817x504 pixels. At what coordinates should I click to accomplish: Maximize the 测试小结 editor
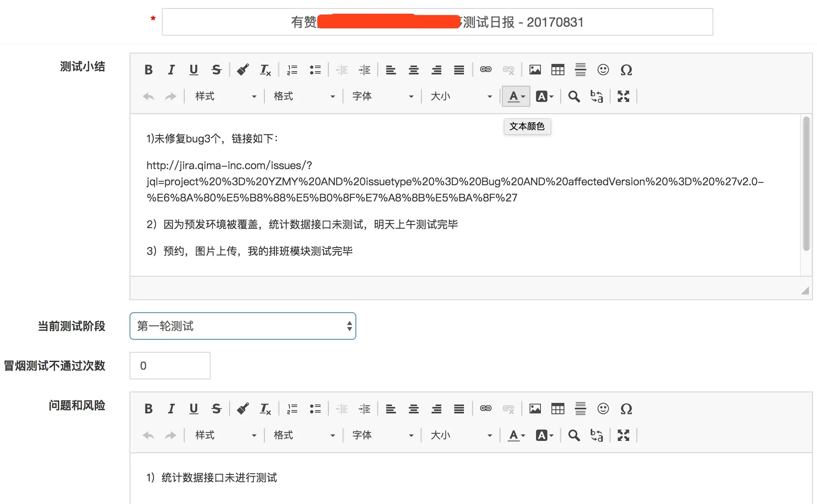point(623,96)
